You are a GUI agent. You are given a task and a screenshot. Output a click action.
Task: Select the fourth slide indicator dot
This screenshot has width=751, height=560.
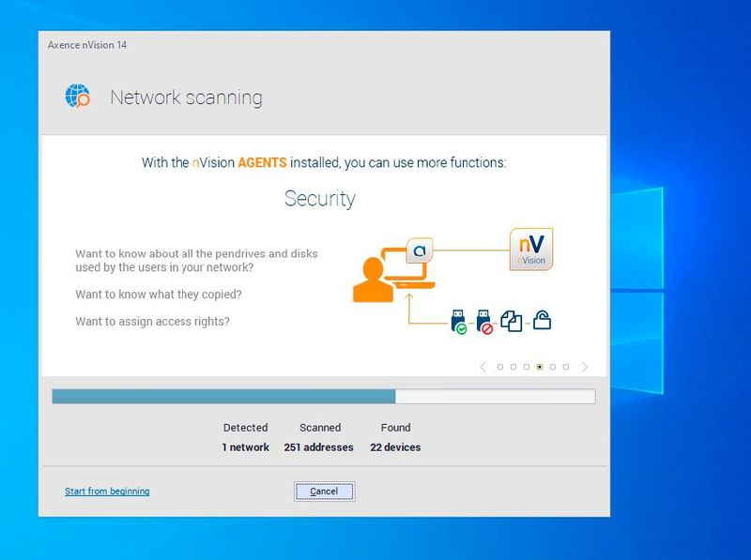point(540,367)
